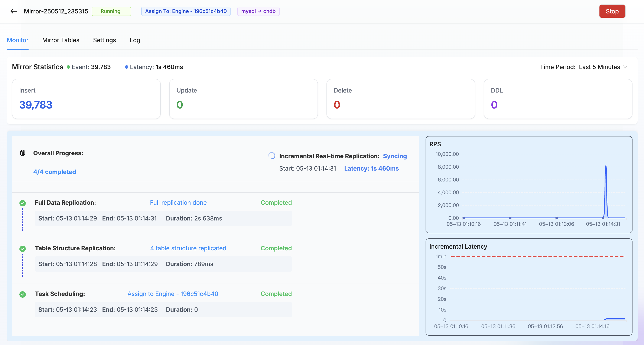644x345 pixels.
Task: Switch to the Mirror Tables tab
Action: coord(61,40)
